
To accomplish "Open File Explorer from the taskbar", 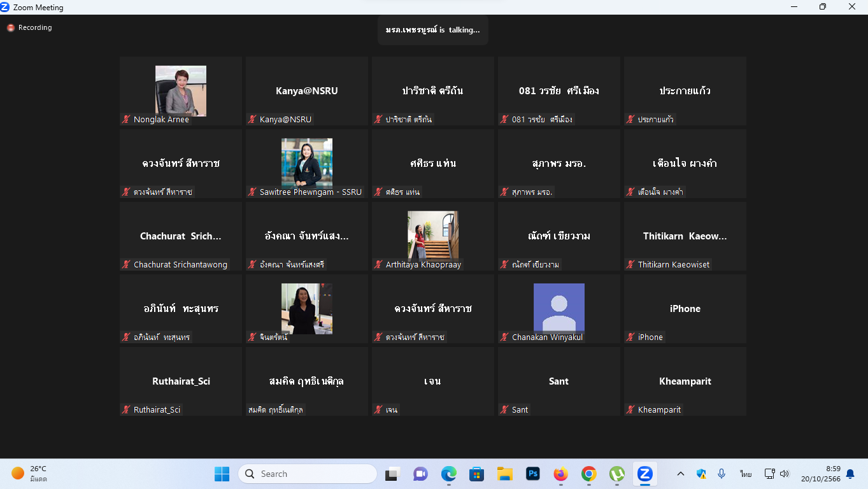I will coord(505,474).
